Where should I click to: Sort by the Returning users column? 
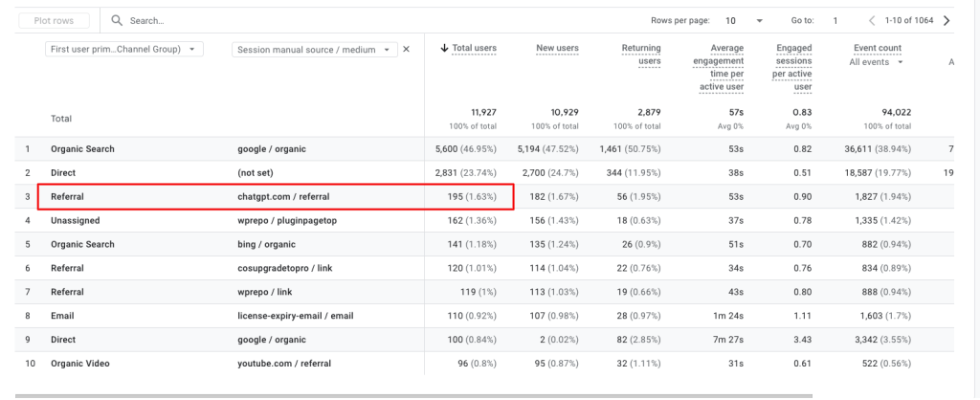click(640, 55)
